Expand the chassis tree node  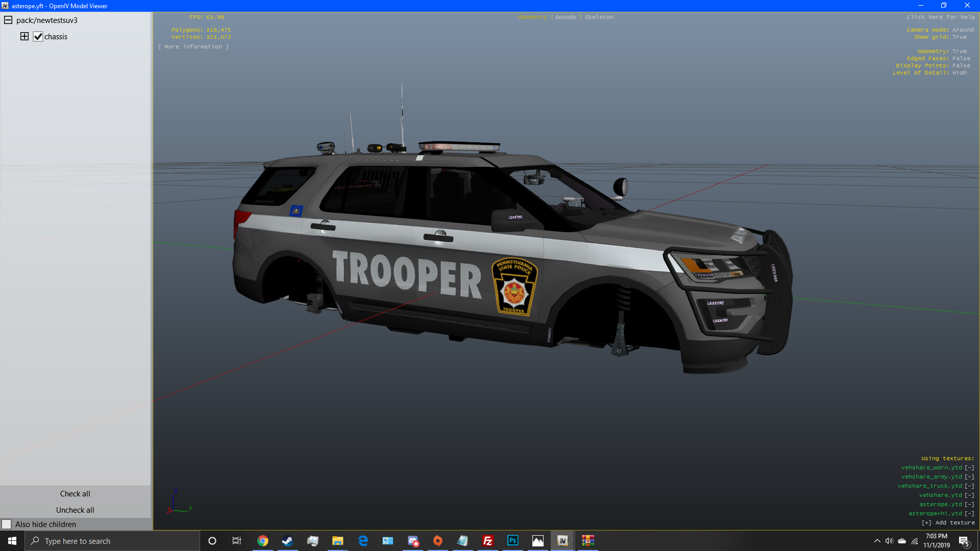(x=24, y=36)
